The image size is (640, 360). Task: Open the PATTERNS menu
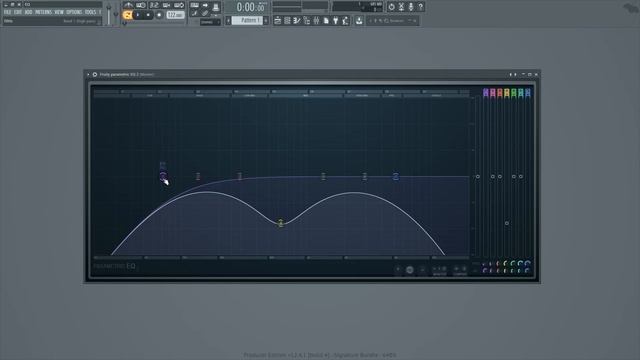(x=43, y=12)
